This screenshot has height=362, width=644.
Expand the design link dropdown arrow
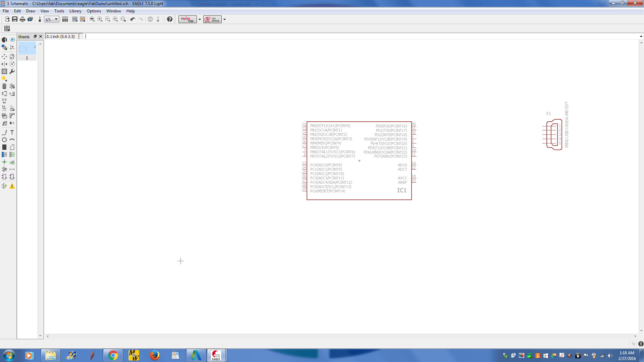coord(200,19)
